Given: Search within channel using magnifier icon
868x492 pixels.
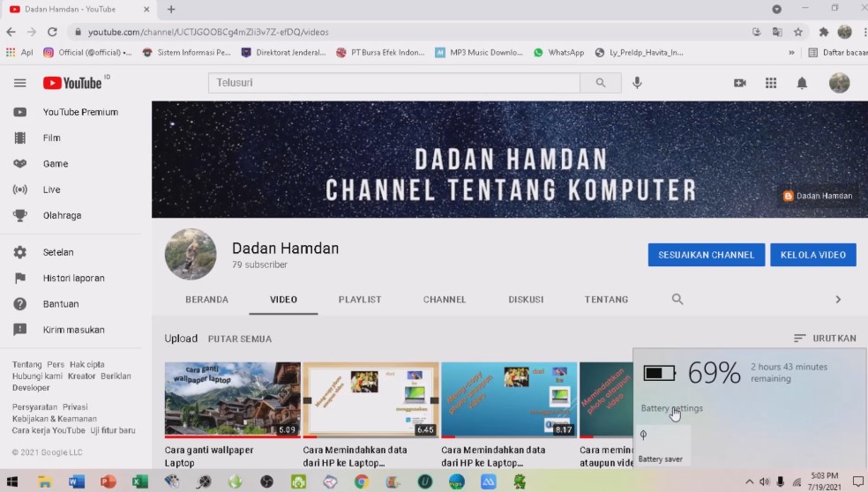Looking at the screenshot, I should (677, 300).
